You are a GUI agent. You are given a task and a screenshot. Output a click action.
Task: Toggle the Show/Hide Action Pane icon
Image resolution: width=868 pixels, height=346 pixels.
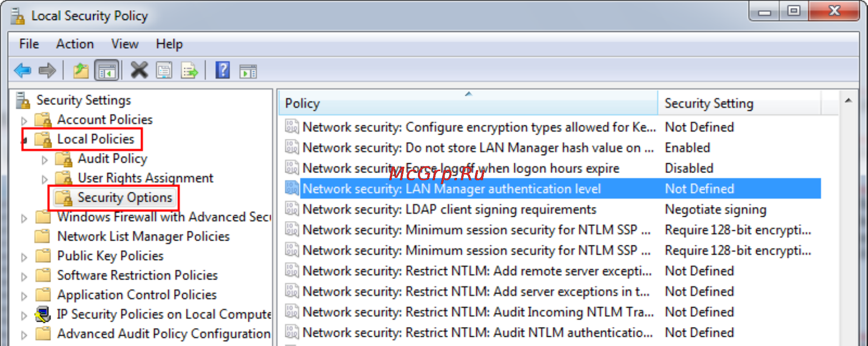[x=248, y=71]
